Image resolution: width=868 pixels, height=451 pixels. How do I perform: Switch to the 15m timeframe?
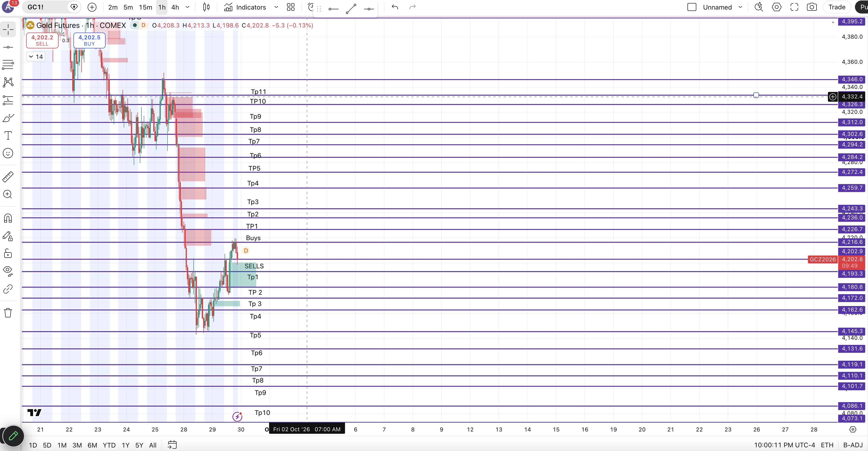click(146, 7)
